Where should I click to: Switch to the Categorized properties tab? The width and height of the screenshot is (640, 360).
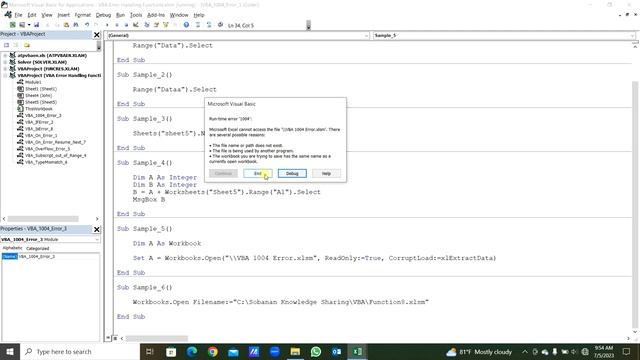tap(38, 248)
